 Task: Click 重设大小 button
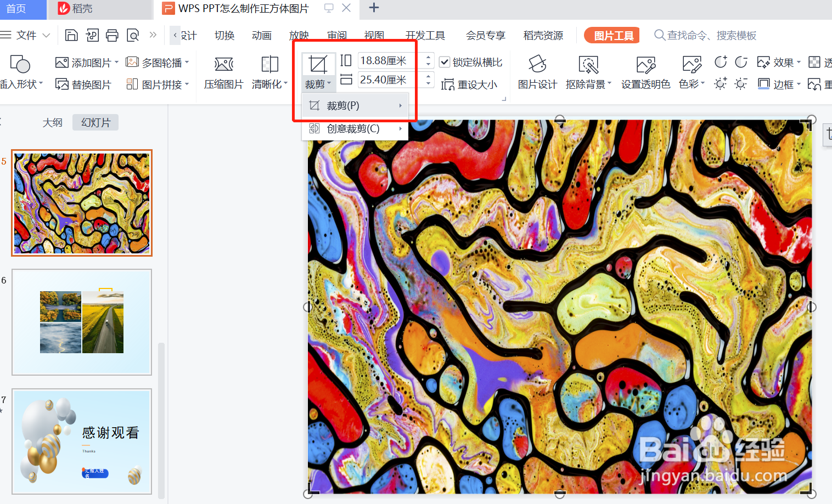[x=469, y=84]
